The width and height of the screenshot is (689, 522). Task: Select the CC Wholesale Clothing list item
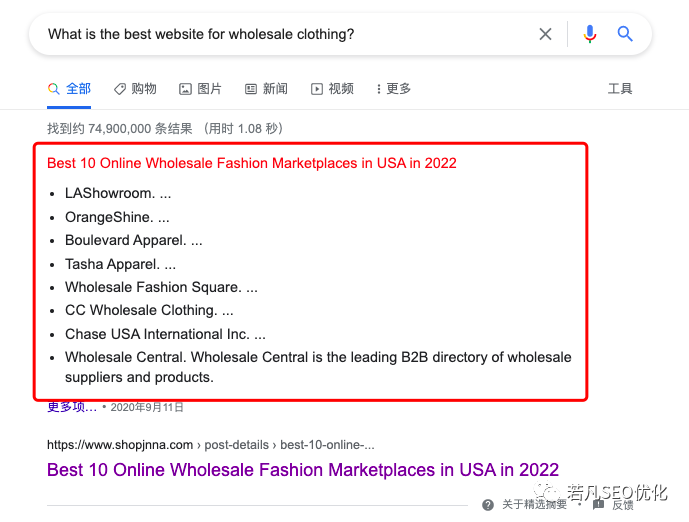click(149, 310)
